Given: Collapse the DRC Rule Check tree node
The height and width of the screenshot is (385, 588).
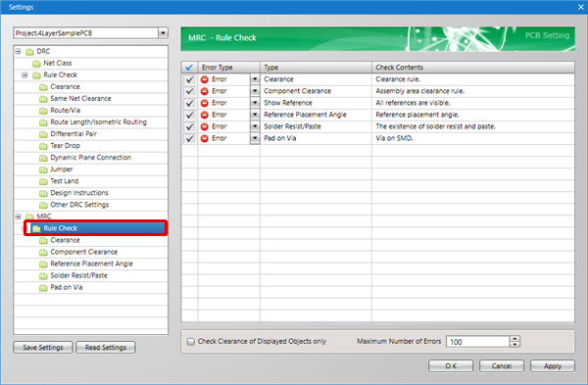Looking at the screenshot, I should pos(24,75).
